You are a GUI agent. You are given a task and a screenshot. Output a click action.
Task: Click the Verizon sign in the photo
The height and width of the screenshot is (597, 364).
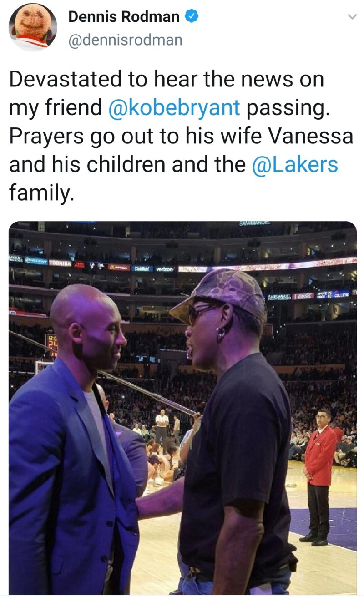[164, 269]
